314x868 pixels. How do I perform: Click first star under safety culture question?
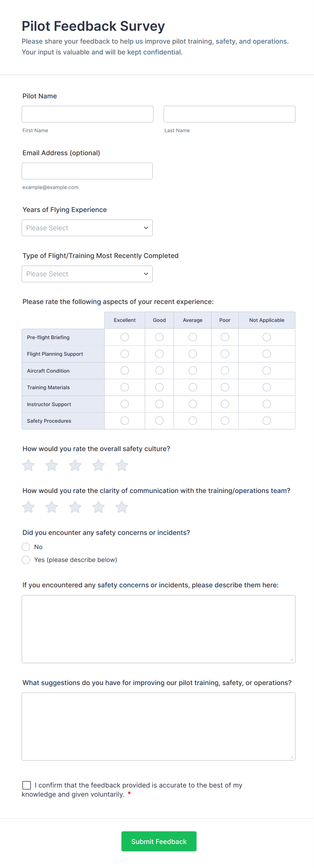pos(28,465)
